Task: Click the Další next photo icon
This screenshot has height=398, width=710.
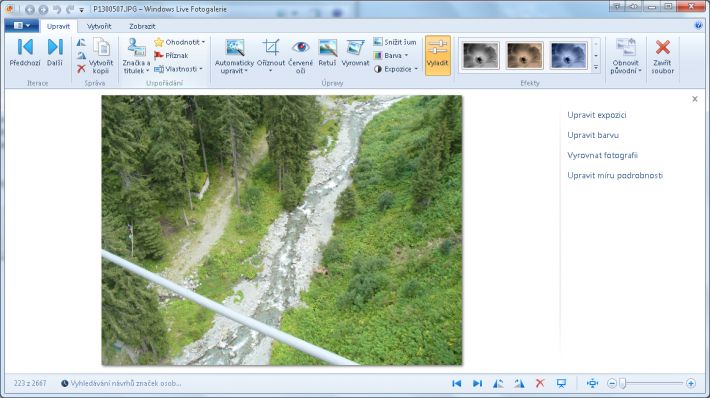Action: pyautogui.click(x=55, y=47)
